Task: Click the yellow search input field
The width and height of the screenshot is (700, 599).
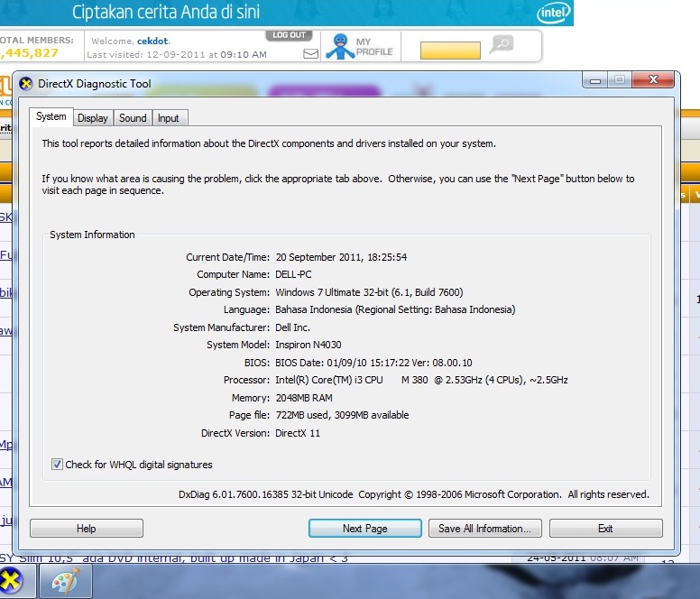Action: pos(450,51)
